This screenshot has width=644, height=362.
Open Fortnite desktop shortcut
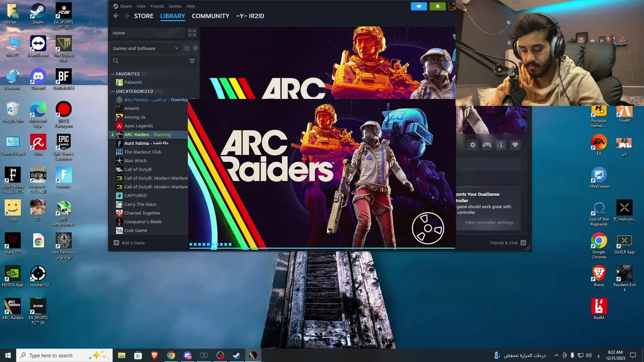[63, 177]
